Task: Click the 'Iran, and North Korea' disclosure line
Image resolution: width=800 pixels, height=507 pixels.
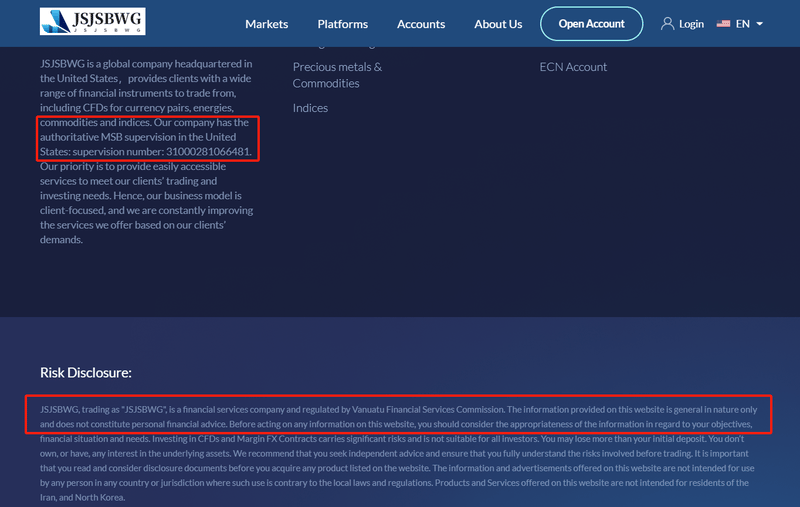Action: click(x=82, y=497)
